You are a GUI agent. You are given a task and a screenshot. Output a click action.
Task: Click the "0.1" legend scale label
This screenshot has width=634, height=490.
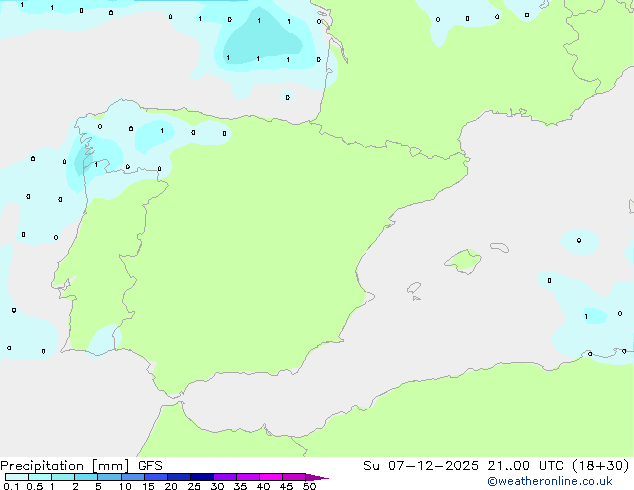pyautogui.click(x=11, y=486)
